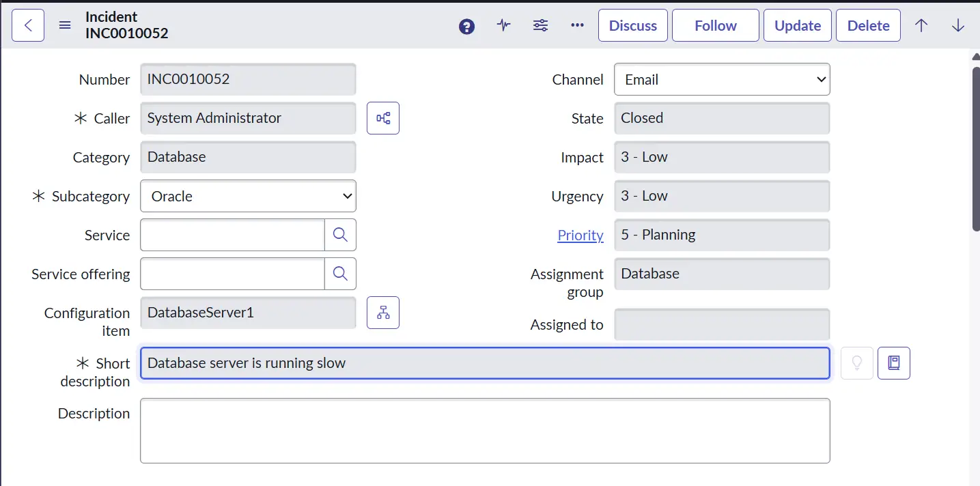Open the hamburger context menu icon

65,25
